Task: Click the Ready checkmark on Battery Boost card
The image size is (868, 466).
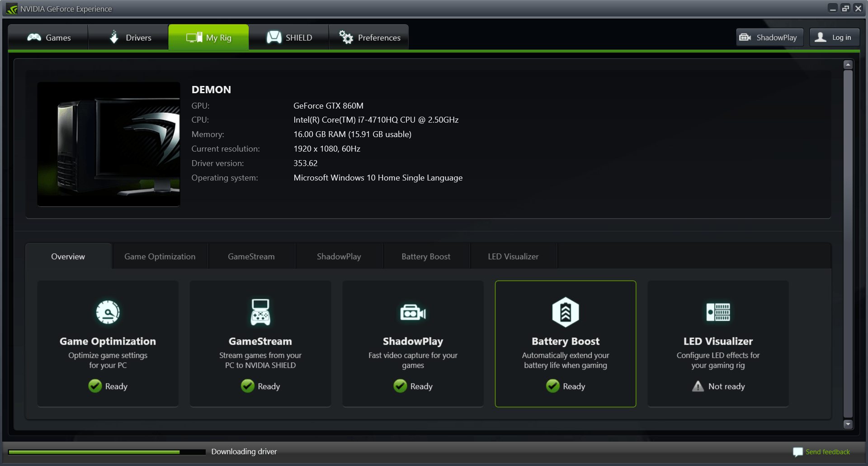Action: [553, 386]
